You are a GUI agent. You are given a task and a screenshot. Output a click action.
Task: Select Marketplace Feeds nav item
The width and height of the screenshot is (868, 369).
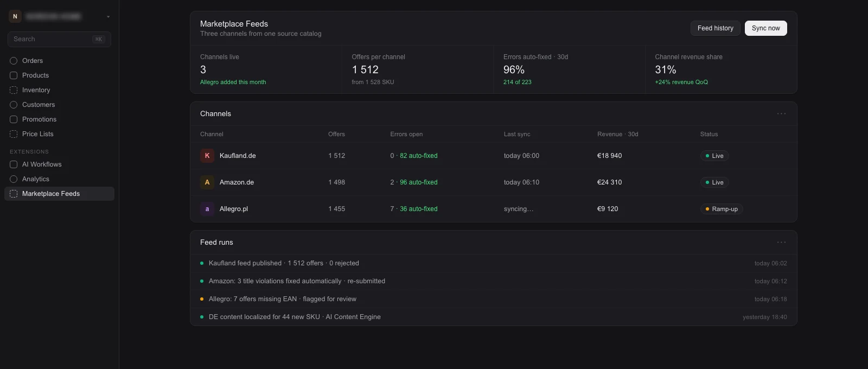59,194
